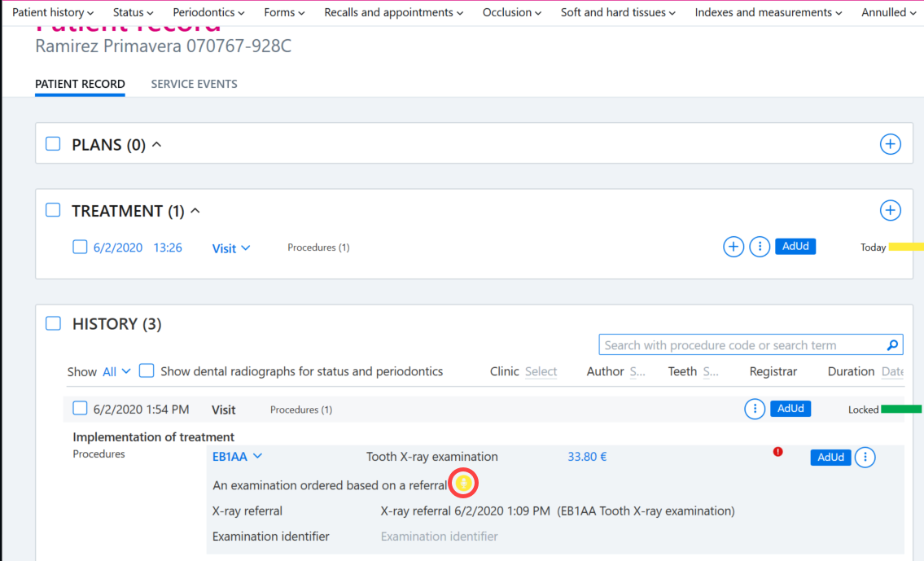The height and width of the screenshot is (561, 924).
Task: Add a new plan with plus icon
Action: (x=890, y=144)
